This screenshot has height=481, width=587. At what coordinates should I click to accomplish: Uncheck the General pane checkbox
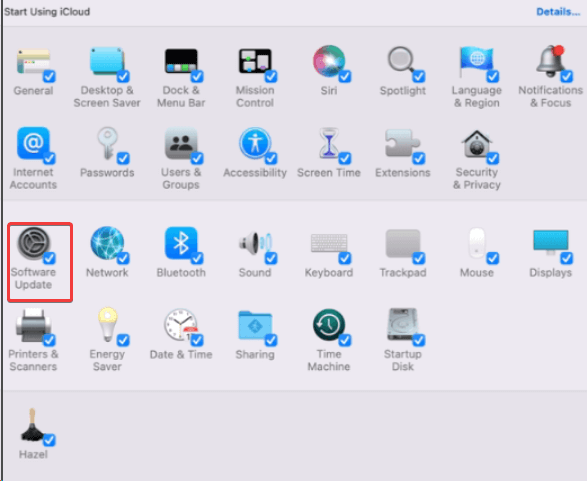pyautogui.click(x=49, y=76)
